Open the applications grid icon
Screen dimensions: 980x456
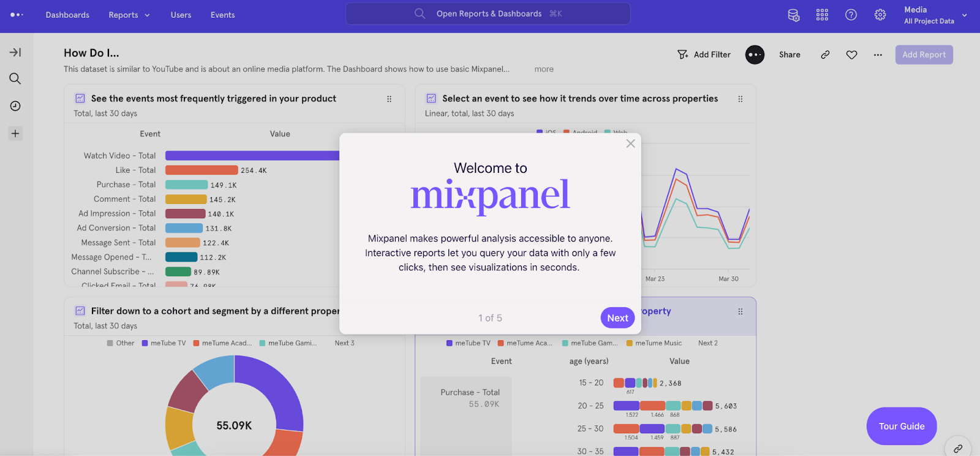pos(822,15)
